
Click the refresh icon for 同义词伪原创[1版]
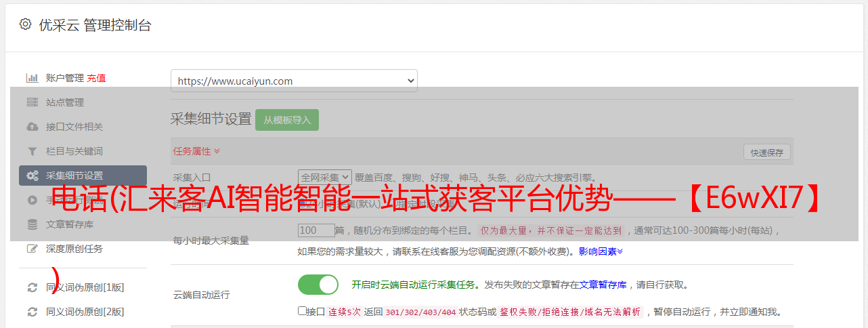pos(32,287)
